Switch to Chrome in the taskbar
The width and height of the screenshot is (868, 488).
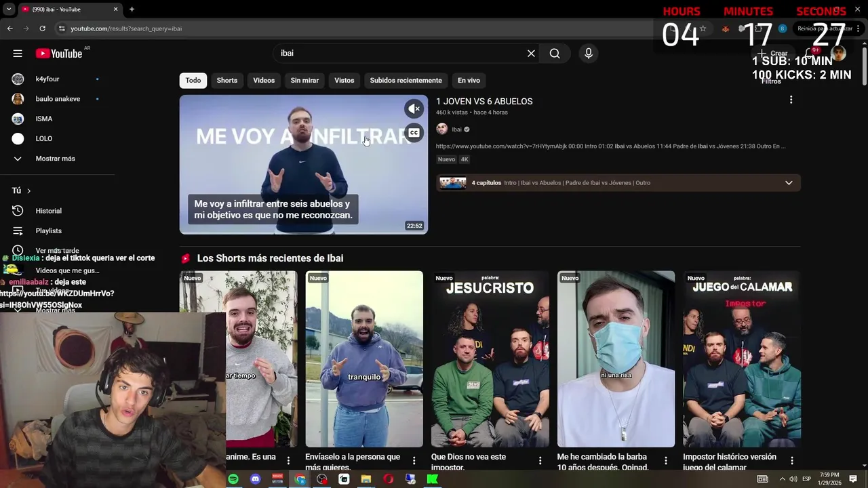[x=300, y=479]
